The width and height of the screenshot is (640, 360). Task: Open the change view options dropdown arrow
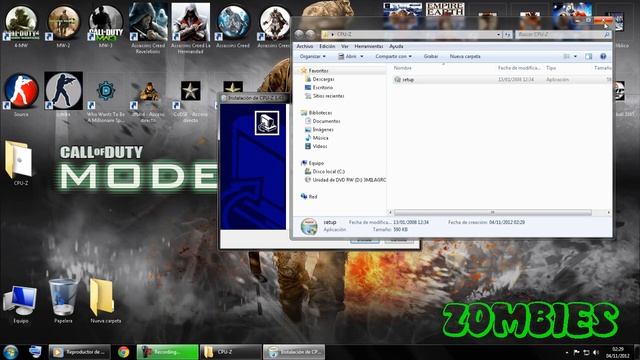[x=576, y=56]
